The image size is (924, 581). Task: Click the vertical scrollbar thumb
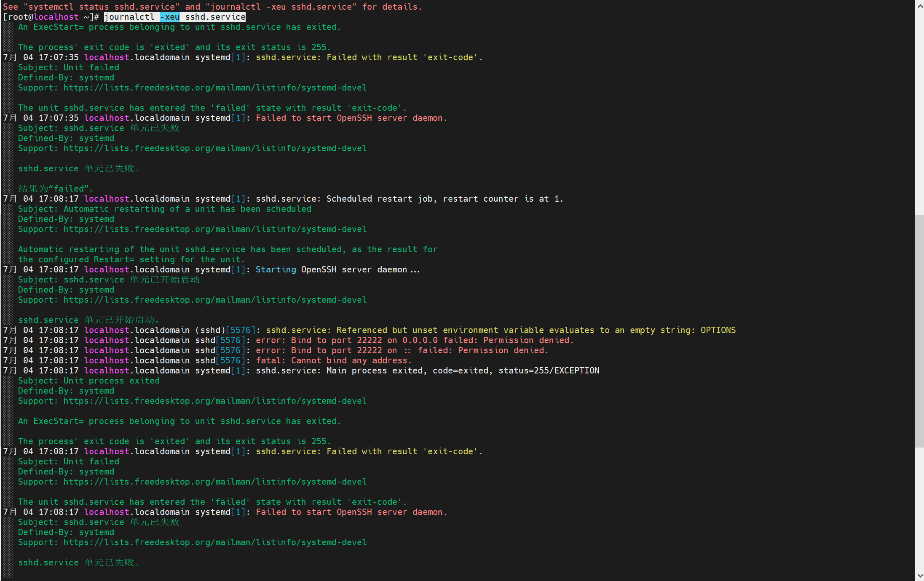(x=919, y=330)
